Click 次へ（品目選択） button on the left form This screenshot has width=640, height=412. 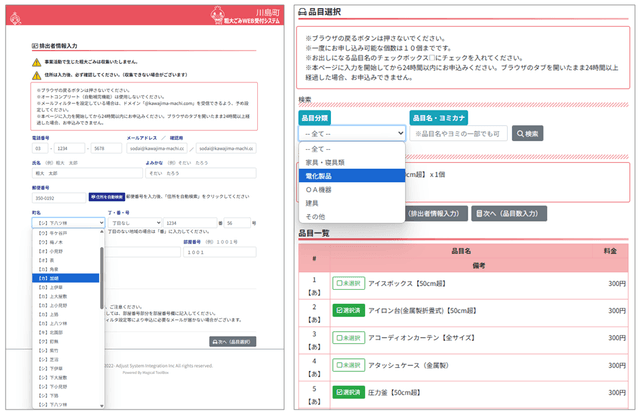(x=233, y=342)
